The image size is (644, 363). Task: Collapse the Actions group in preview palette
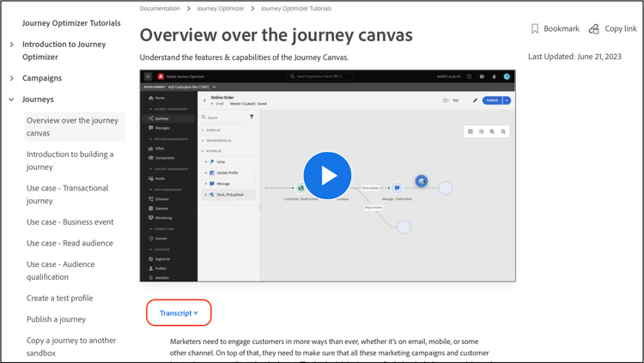coord(203,151)
